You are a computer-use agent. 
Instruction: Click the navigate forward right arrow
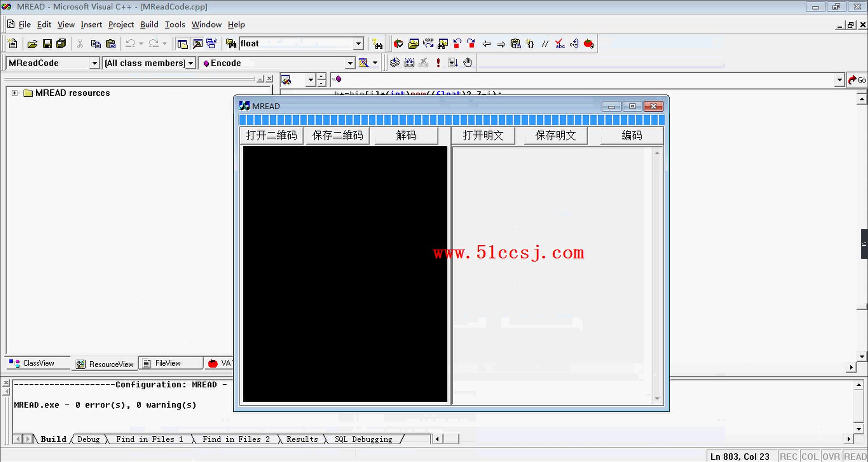pyautogui.click(x=501, y=44)
